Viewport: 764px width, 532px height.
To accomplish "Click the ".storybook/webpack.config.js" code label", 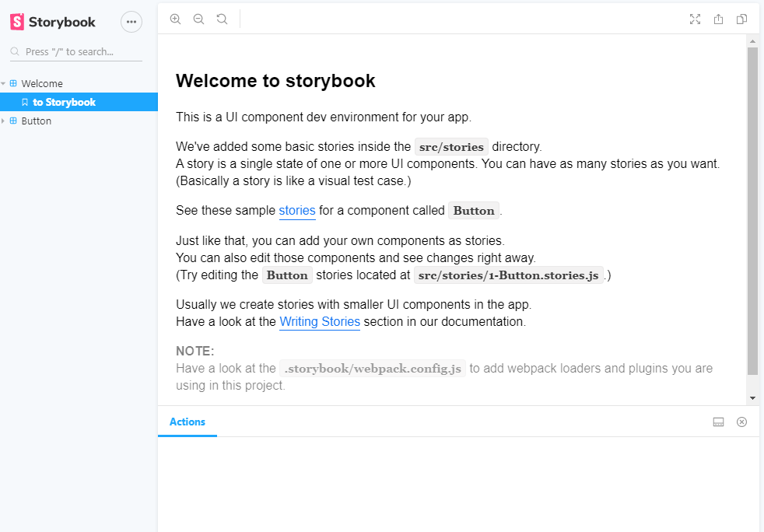I will point(373,369).
